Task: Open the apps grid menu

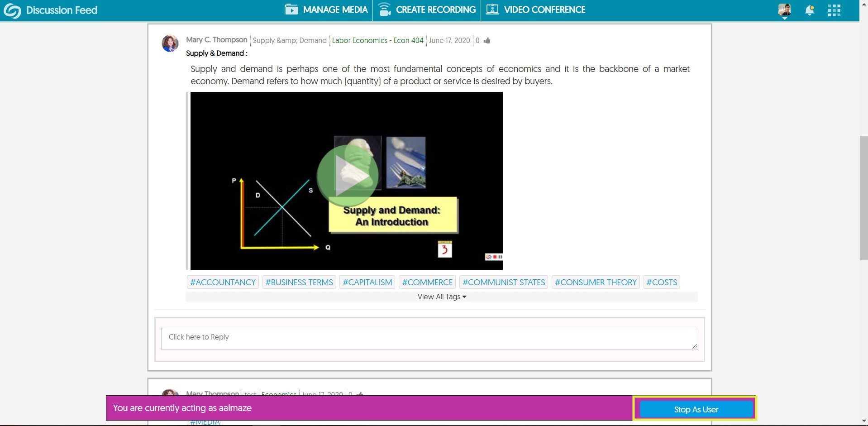Action: [x=834, y=10]
